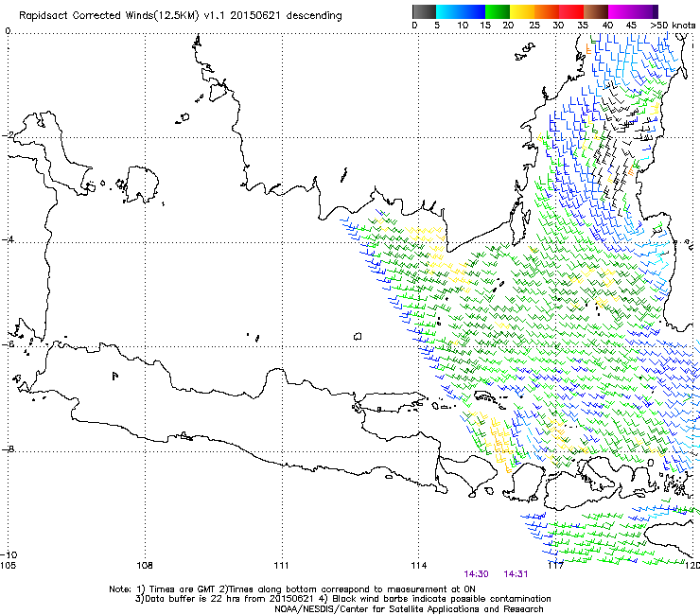The image size is (700, 615).
Task: Click the '114' longitude axis label
Action: point(419,566)
